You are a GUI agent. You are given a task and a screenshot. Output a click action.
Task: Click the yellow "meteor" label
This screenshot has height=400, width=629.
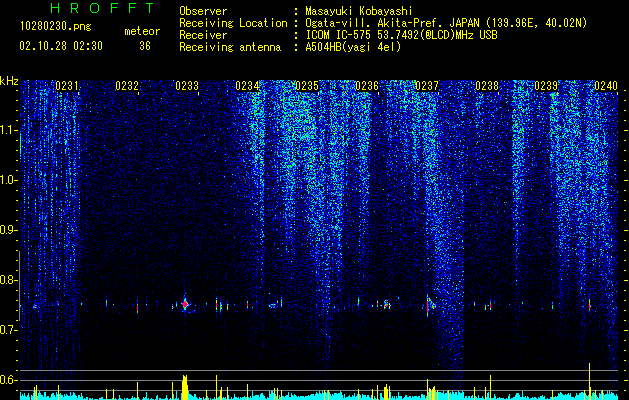pos(142,31)
